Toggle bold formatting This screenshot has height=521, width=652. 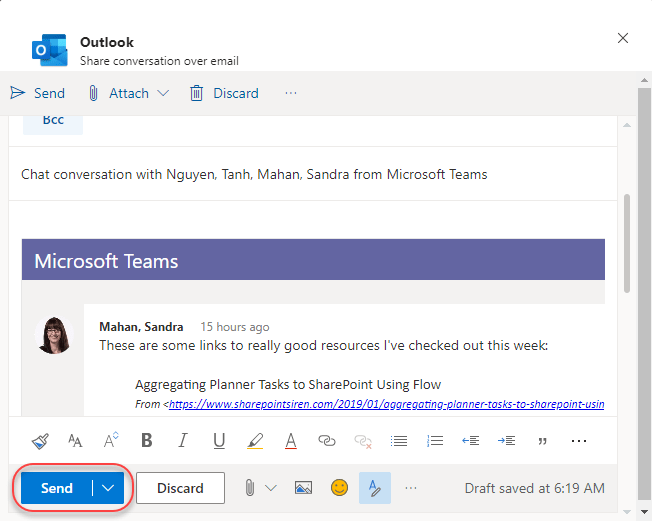click(147, 440)
